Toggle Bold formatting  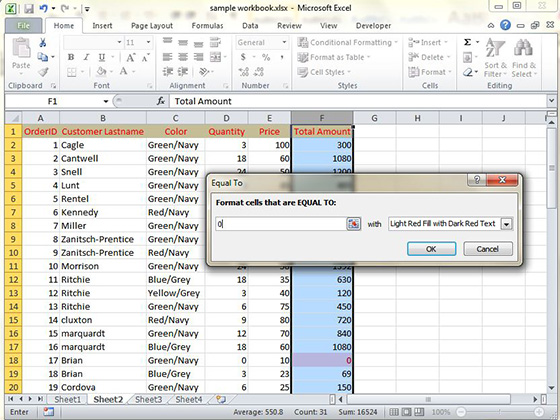tap(71, 57)
